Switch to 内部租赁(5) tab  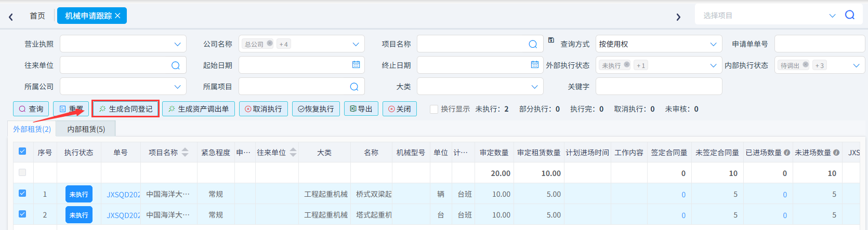coord(86,129)
